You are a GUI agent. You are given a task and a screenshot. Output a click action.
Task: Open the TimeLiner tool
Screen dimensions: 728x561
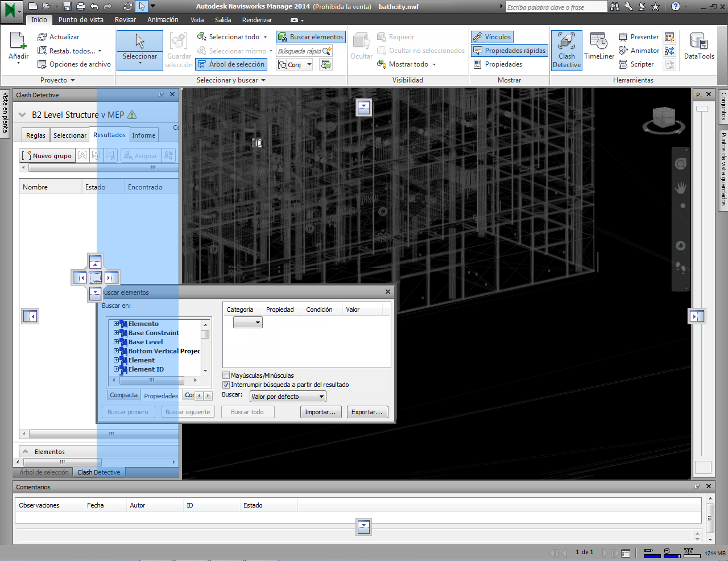[599, 47]
